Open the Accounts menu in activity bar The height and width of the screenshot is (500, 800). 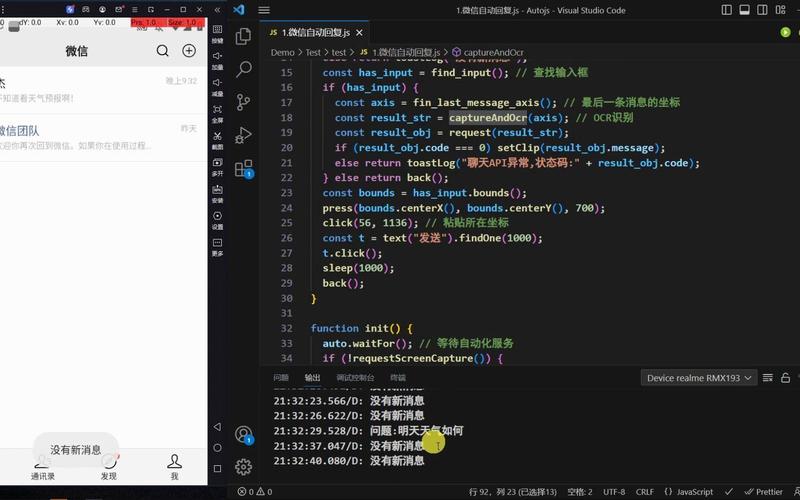pos(243,434)
